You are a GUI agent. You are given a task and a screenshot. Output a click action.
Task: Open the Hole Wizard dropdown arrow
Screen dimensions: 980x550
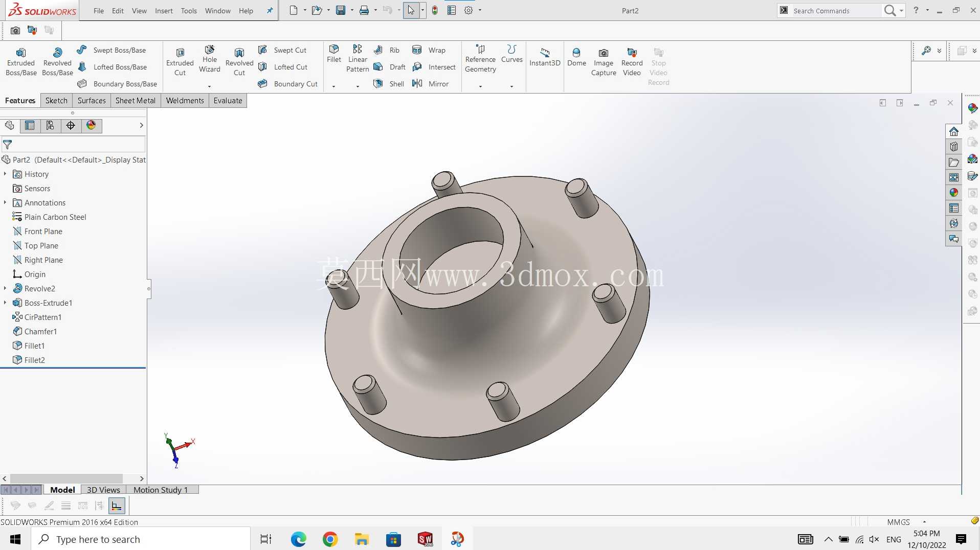pyautogui.click(x=209, y=86)
